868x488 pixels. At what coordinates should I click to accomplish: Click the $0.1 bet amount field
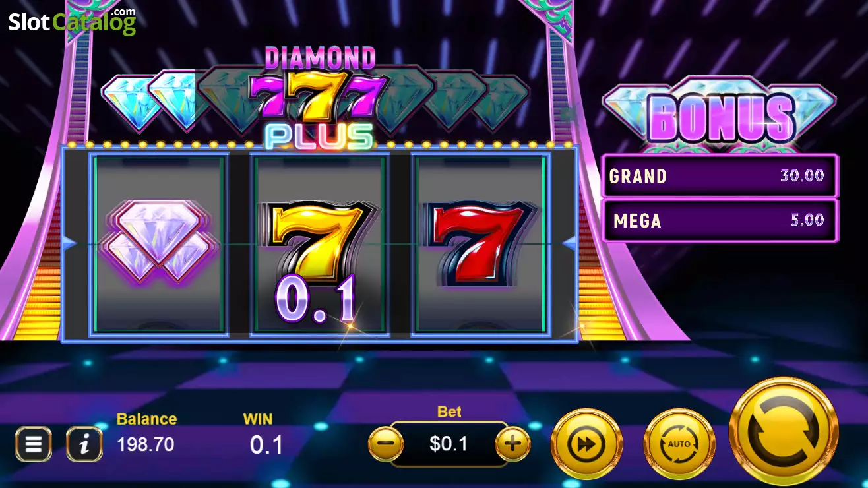point(449,444)
